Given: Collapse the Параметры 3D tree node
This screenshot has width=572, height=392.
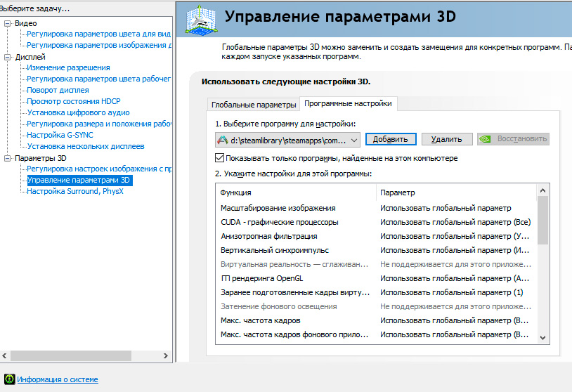Looking at the screenshot, I should point(7,158).
